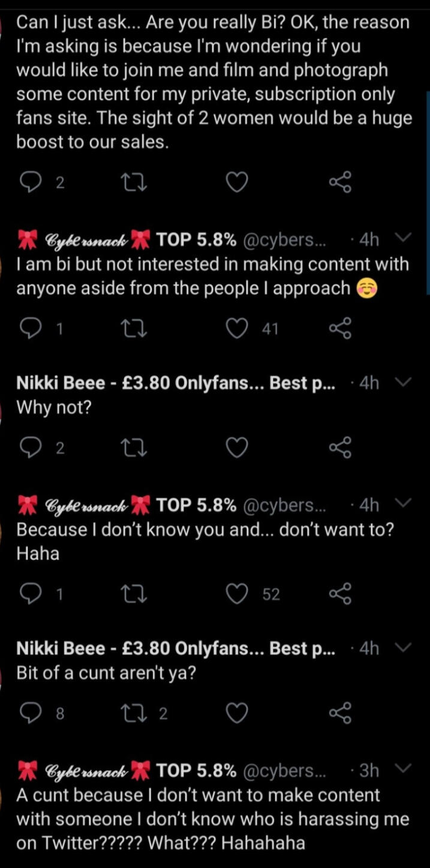Toggle like on the tweet with 52 likes
The height and width of the screenshot is (868, 430).
point(237,594)
